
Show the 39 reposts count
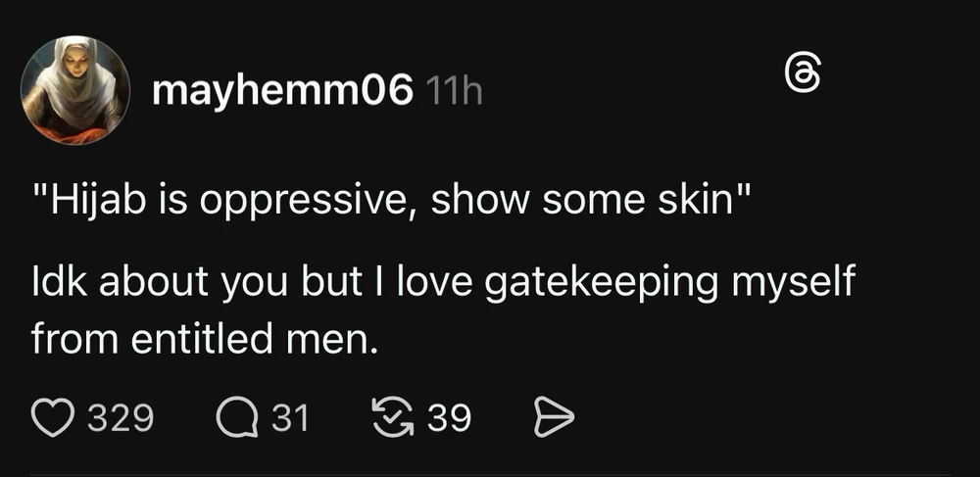pyautogui.click(x=450, y=418)
